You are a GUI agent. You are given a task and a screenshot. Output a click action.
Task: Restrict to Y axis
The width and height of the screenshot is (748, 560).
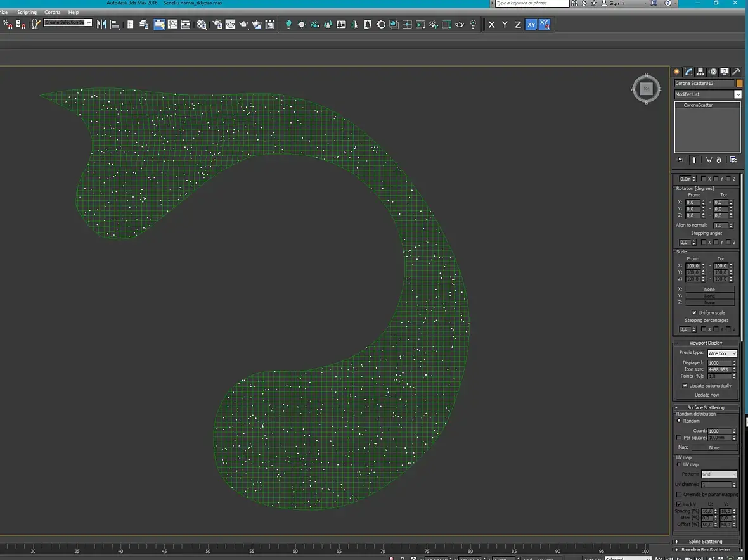click(505, 24)
